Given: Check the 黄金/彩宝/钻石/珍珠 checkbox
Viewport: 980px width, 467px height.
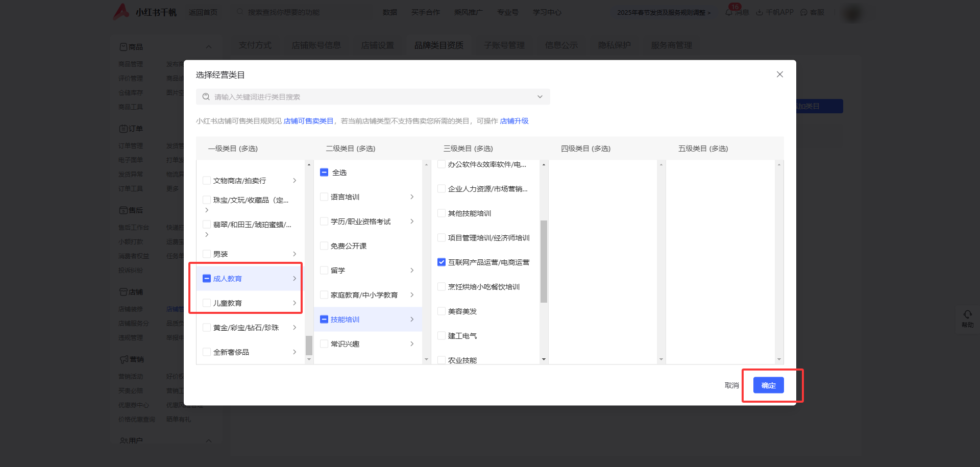Looking at the screenshot, I should pyautogui.click(x=207, y=327).
